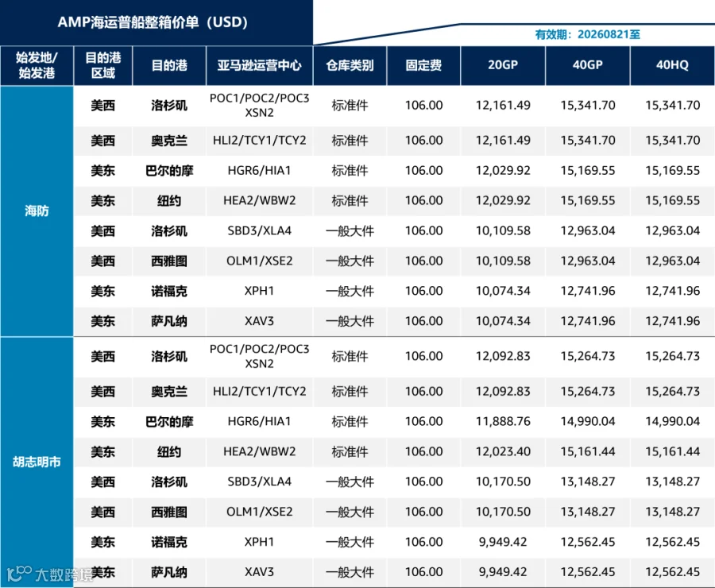Click the 40GP column header
Viewport: 715px width, 588px height.
click(588, 65)
